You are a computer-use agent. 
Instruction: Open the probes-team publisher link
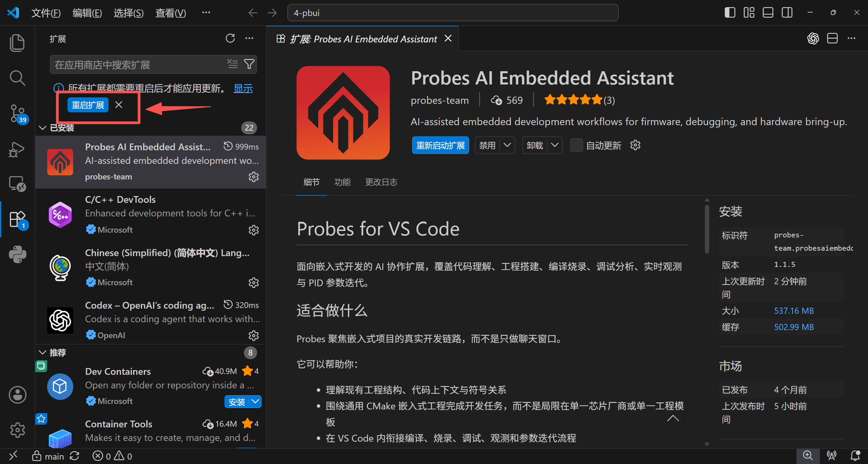[x=440, y=100]
